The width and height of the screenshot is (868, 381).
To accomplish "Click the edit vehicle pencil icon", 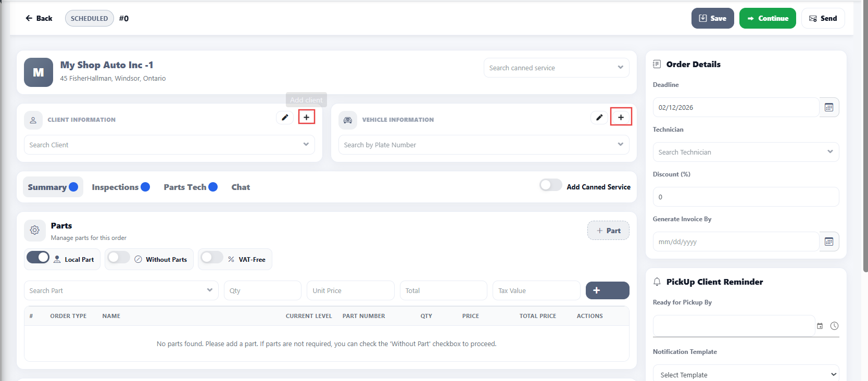I will [x=599, y=117].
